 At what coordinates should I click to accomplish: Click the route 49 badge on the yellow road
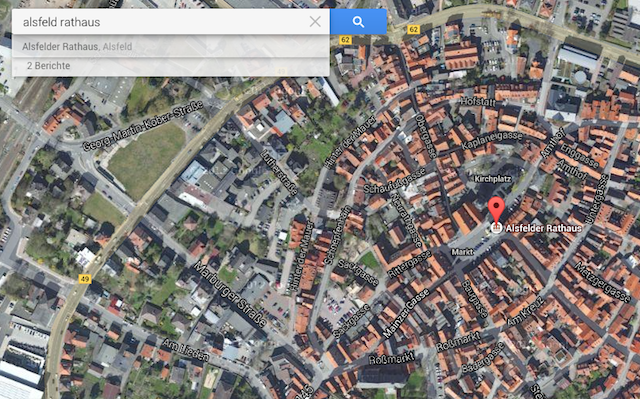click(84, 279)
